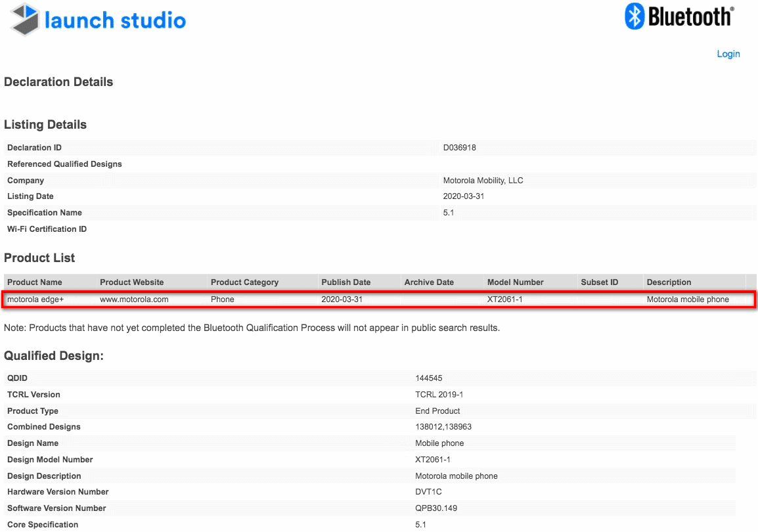Click the 'Design Name' label
Screen dimensions: 758x532
(x=33, y=443)
